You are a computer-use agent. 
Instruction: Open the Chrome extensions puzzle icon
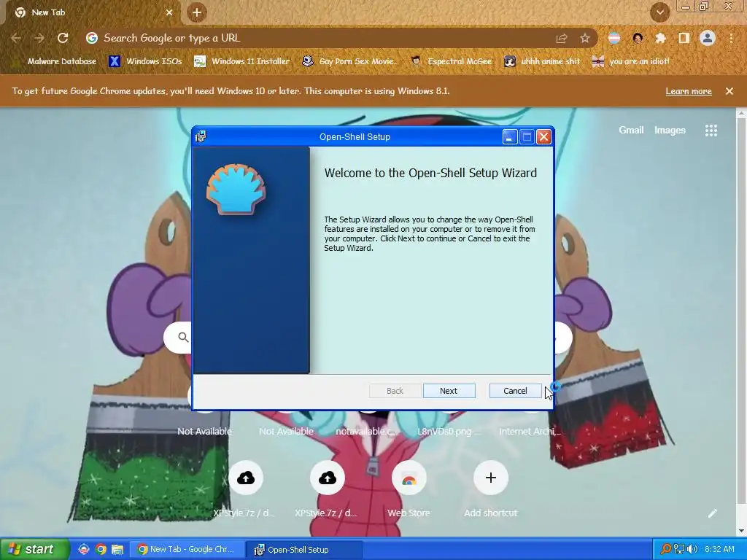click(660, 38)
